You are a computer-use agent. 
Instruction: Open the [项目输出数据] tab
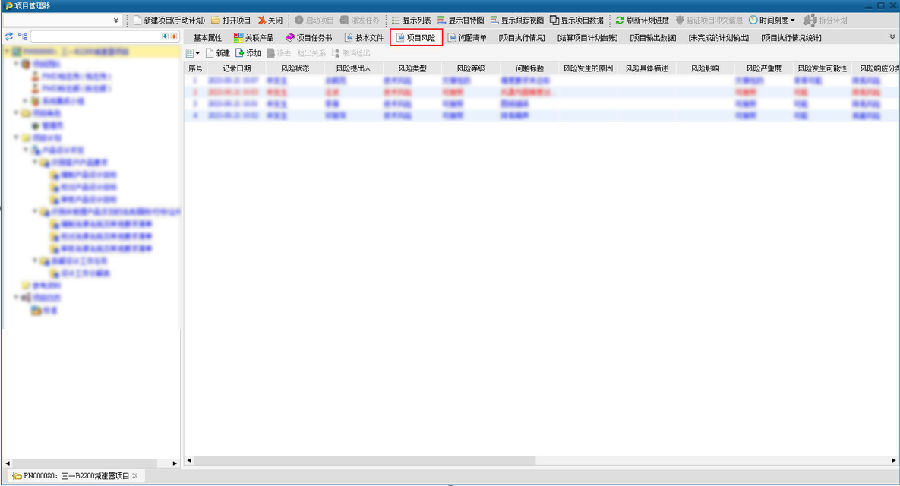pos(653,38)
